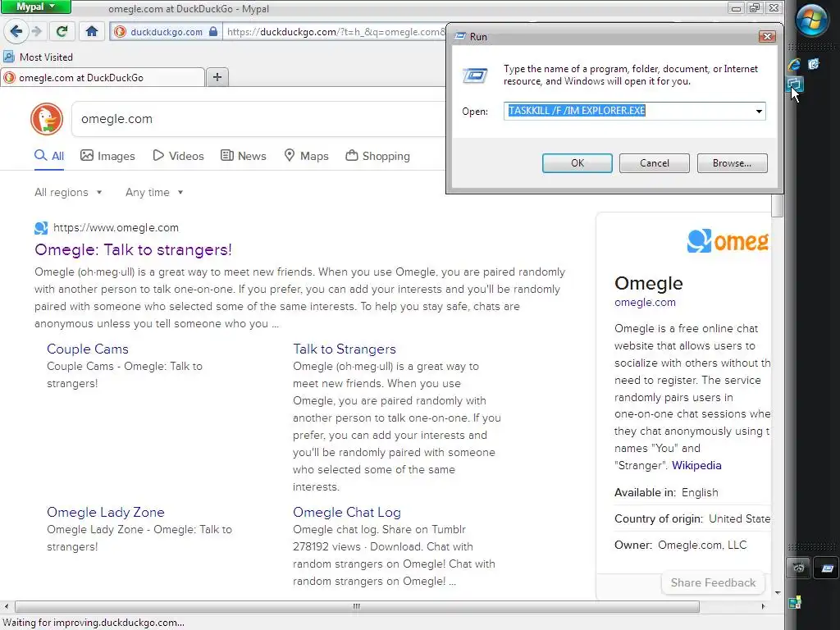Viewport: 840px width, 630px height.
Task: Click Cancel in the Run dialog
Action: point(654,163)
